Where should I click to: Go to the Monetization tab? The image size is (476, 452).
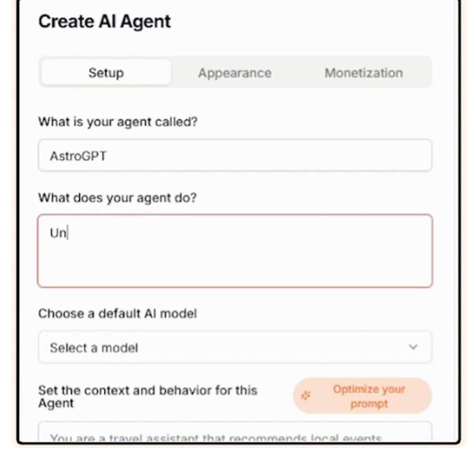point(364,73)
